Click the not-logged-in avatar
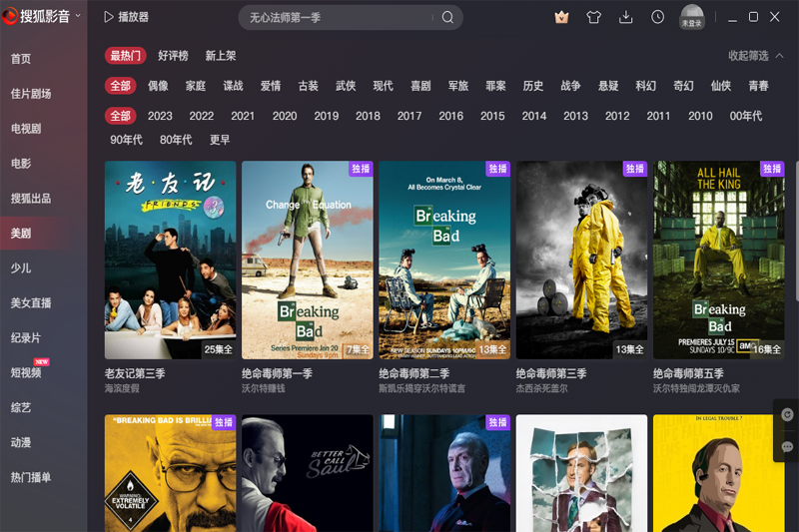This screenshot has width=799, height=532. click(x=692, y=17)
